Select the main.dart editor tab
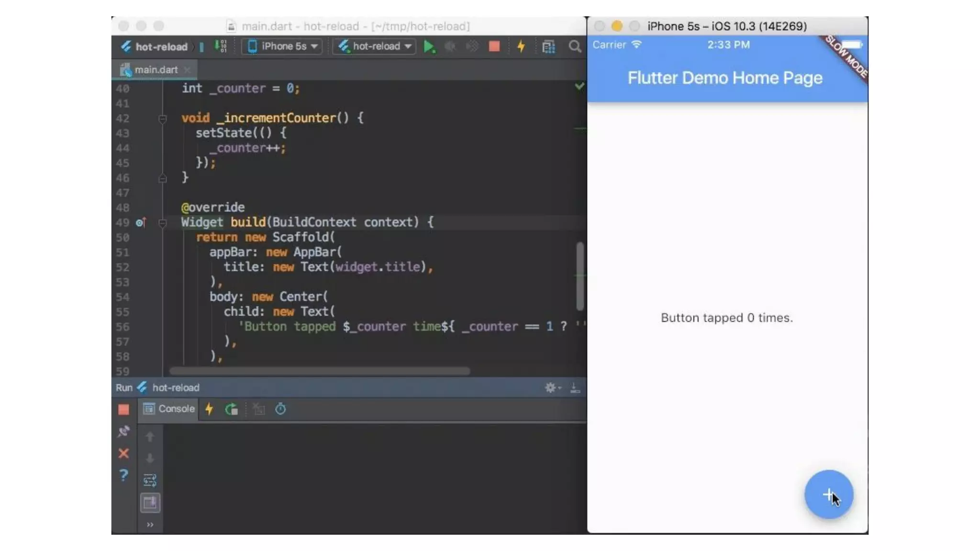The height and width of the screenshot is (551, 980). coord(156,70)
